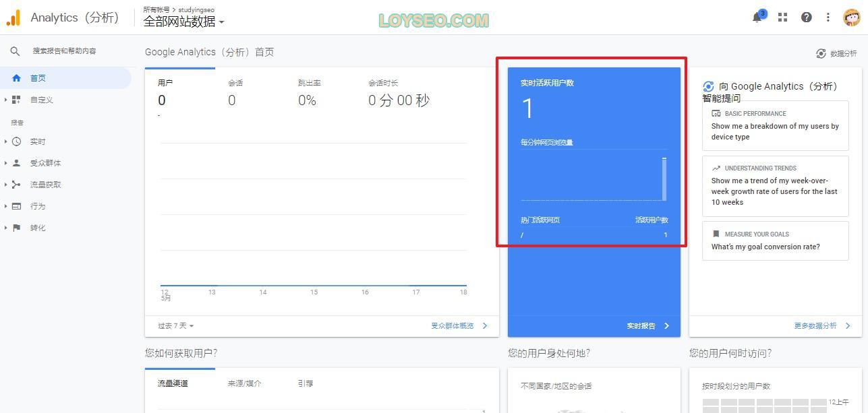868x413 pixels.
Task: Switch to the 来源/媒介 tab
Action: click(x=245, y=383)
